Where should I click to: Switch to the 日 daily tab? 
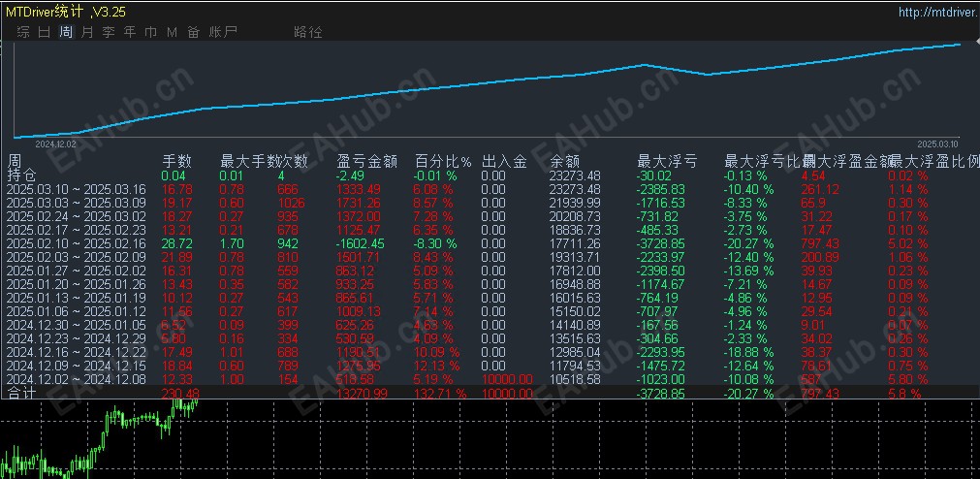pos(45,32)
